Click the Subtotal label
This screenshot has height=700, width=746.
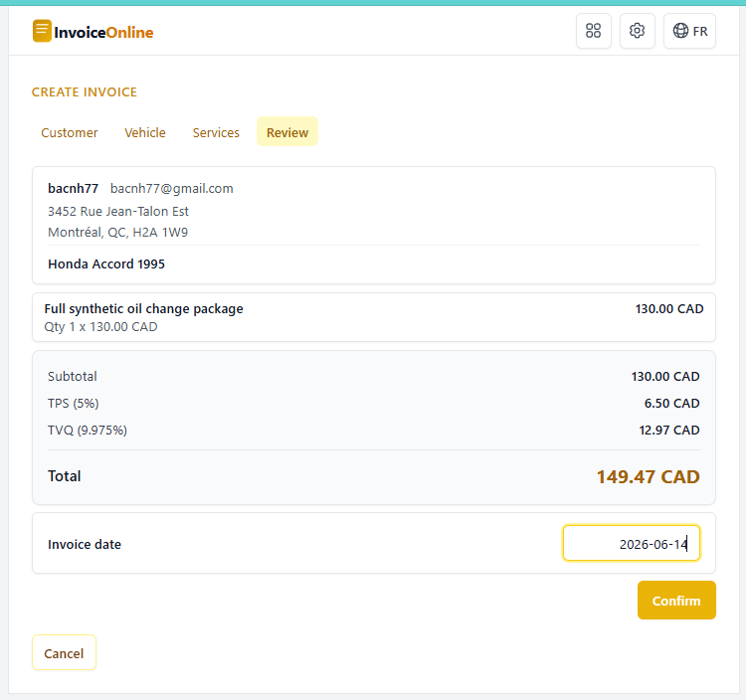click(x=73, y=377)
